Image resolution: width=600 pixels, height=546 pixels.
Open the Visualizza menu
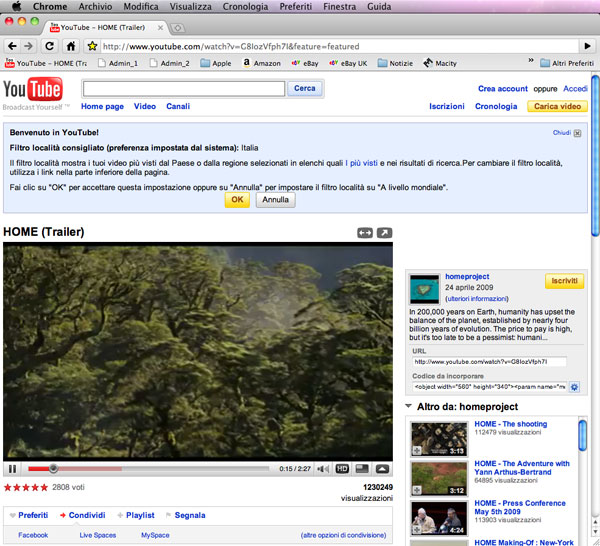tap(191, 7)
